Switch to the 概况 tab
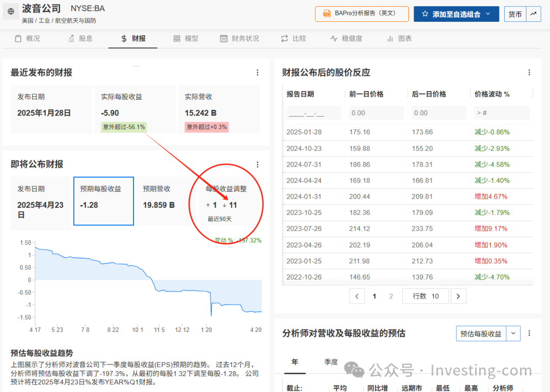550x392 pixels. [x=28, y=39]
